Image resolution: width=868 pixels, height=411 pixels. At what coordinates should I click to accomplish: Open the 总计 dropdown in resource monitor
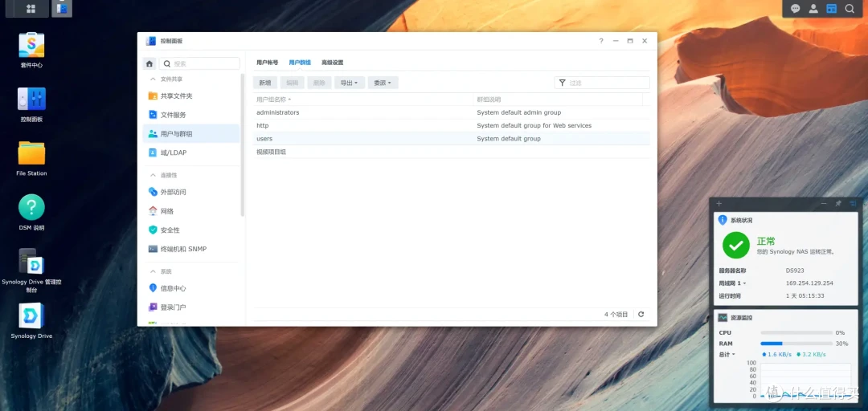(x=727, y=354)
